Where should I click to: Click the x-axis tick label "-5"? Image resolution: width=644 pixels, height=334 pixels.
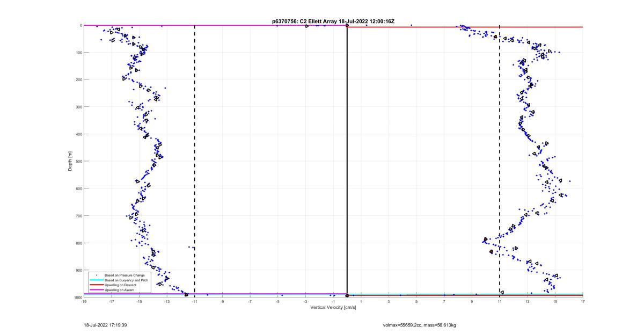278,301
